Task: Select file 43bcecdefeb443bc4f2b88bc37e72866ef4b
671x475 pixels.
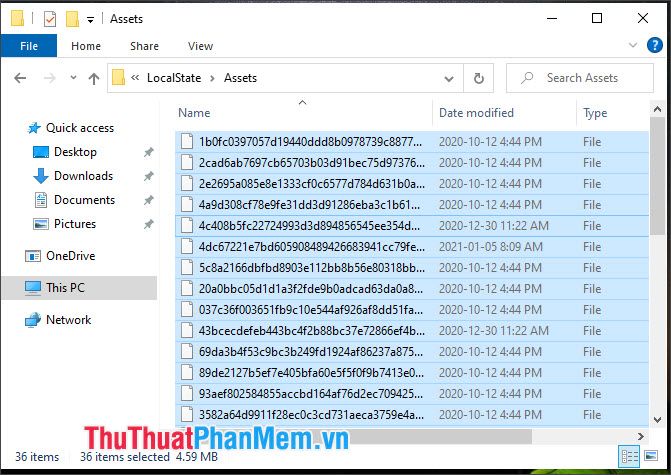Action: 412,330
